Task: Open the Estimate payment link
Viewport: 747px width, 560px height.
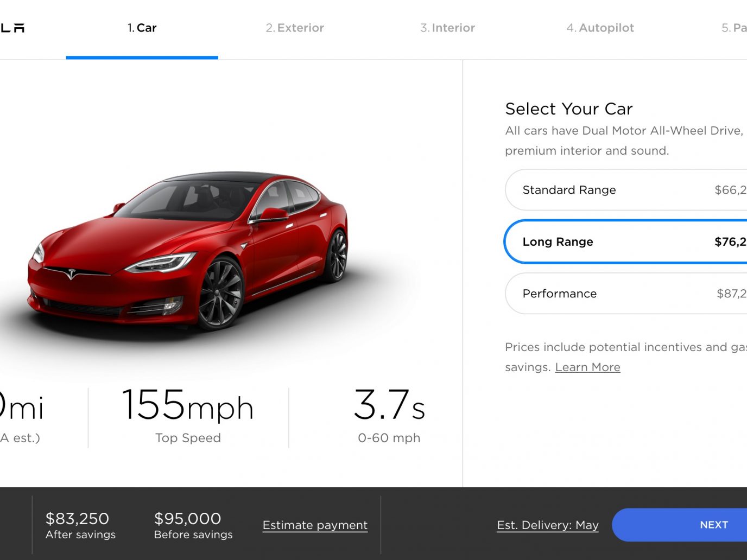Action: point(315,525)
